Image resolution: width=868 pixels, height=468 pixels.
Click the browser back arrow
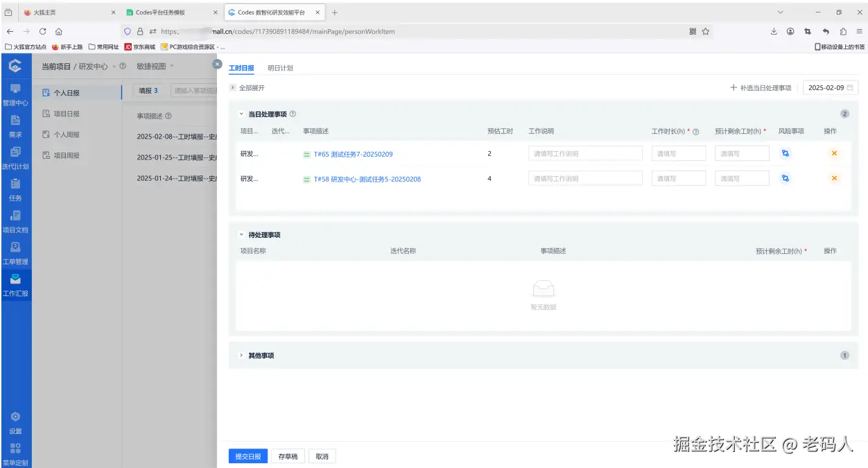point(10,31)
